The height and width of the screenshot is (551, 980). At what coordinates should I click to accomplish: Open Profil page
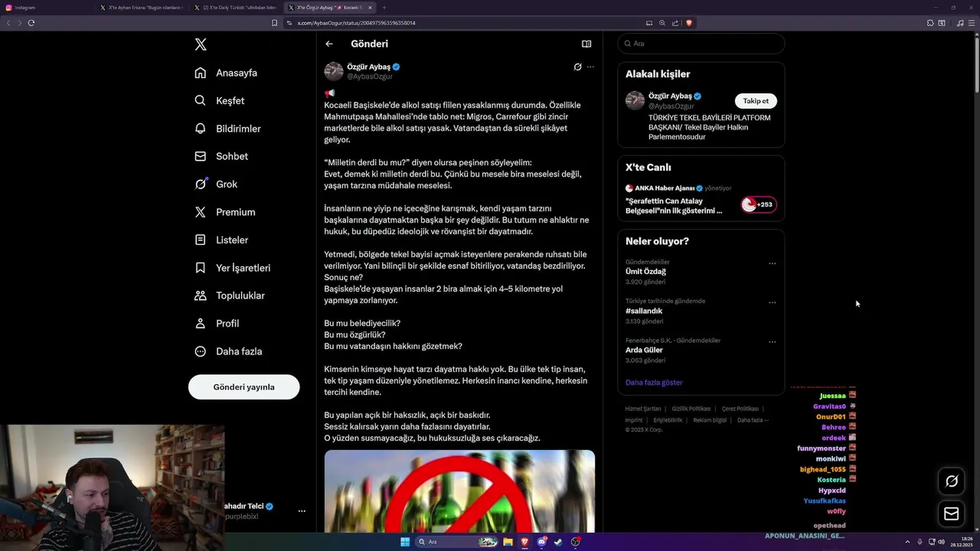[x=217, y=324]
